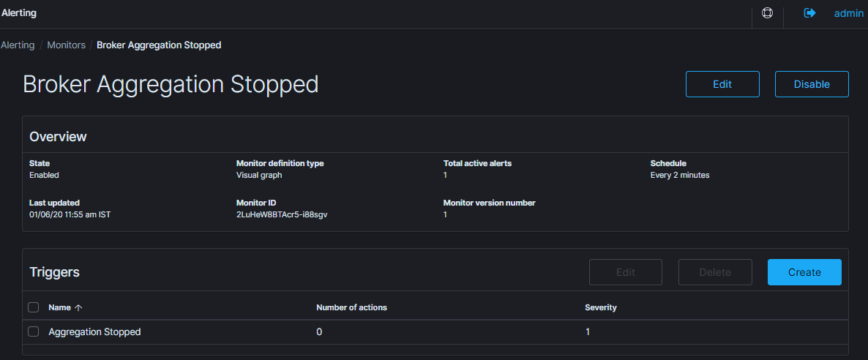Click the Triggers Edit button

click(626, 272)
